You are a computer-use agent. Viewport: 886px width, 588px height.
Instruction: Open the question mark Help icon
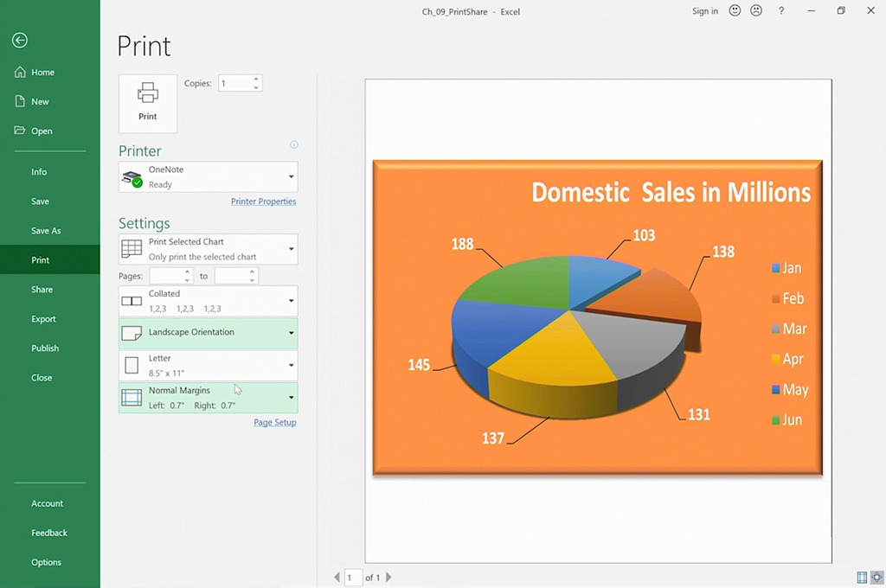(781, 11)
